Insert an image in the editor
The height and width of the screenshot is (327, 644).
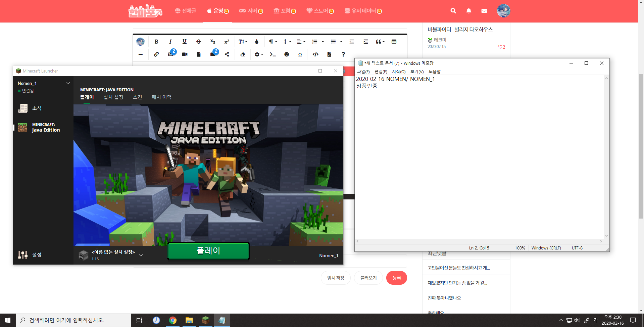point(171,54)
